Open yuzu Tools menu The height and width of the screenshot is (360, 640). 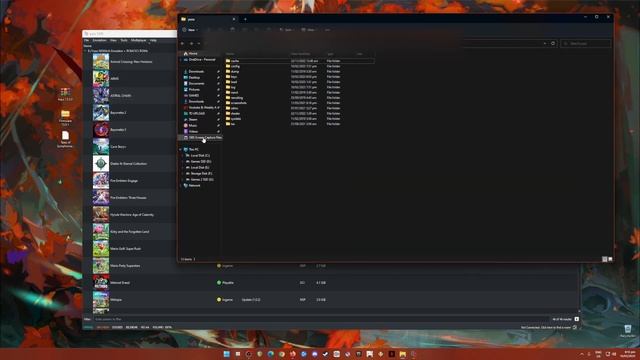(x=124, y=40)
